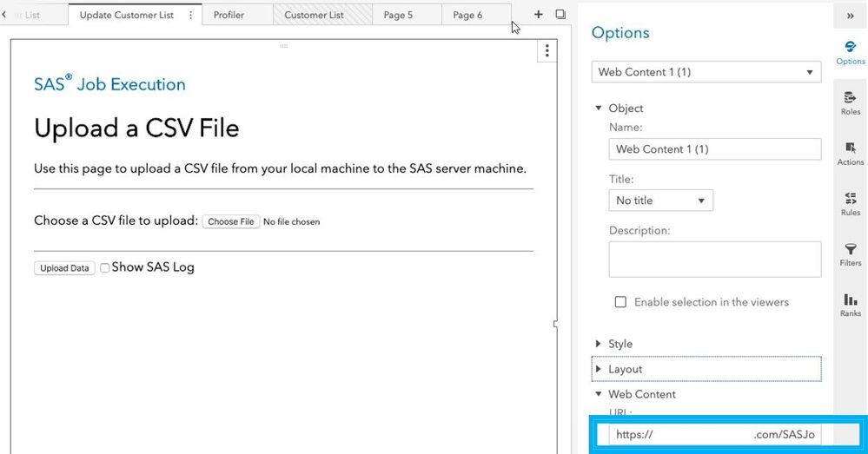Click the object Name text field
Image resolution: width=868 pixels, height=454 pixels.
click(714, 149)
